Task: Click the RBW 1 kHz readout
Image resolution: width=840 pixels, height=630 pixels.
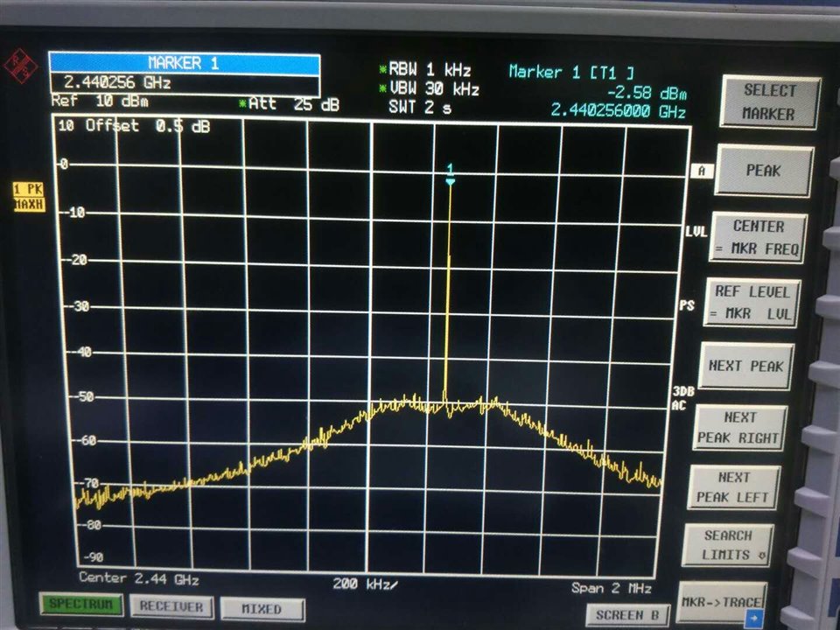Action: pyautogui.click(x=430, y=70)
